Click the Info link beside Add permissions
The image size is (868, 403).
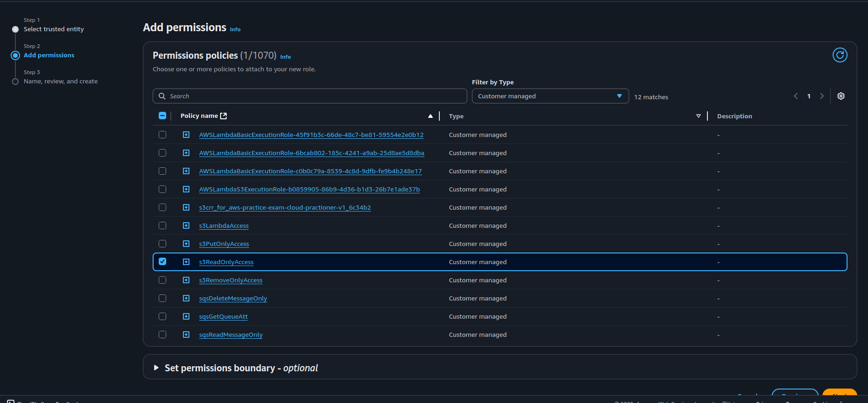click(x=235, y=29)
